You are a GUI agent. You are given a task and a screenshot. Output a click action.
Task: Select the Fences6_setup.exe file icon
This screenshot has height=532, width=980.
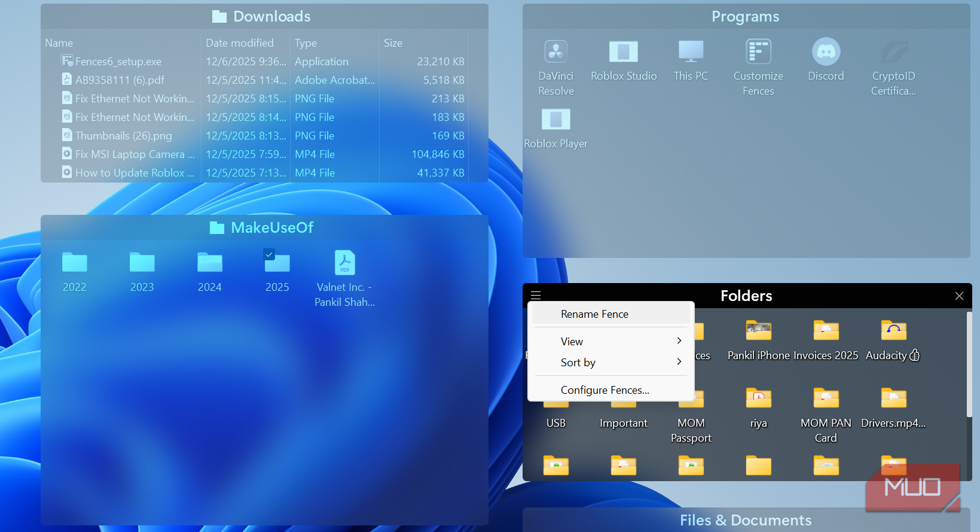[x=66, y=61]
